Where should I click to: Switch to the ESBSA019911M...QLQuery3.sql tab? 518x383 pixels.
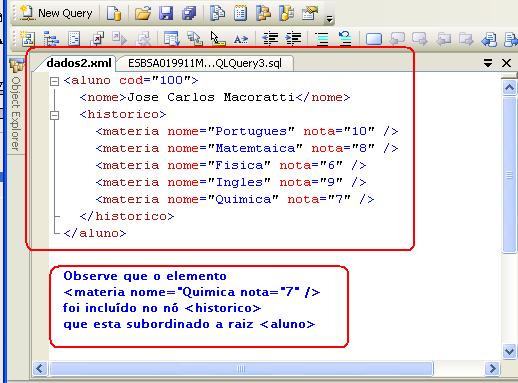[x=205, y=63]
